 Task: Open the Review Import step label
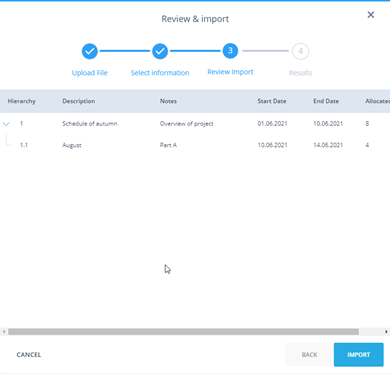230,72
